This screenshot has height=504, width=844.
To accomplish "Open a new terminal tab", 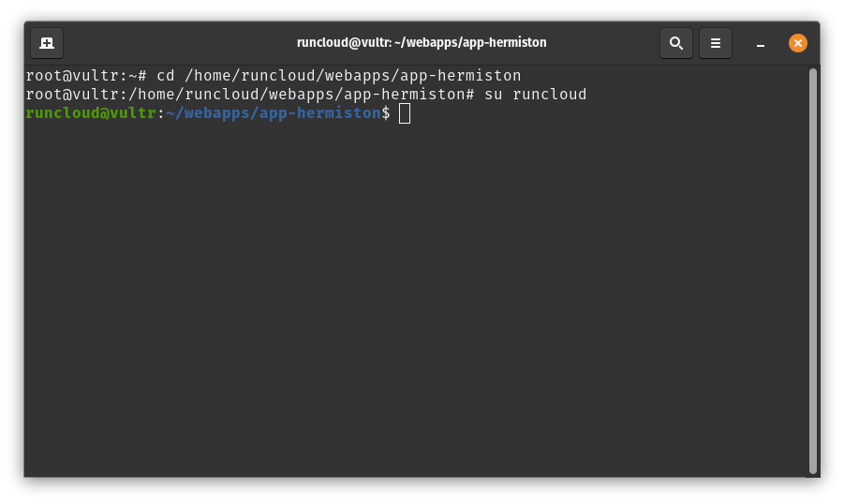I will (x=47, y=43).
